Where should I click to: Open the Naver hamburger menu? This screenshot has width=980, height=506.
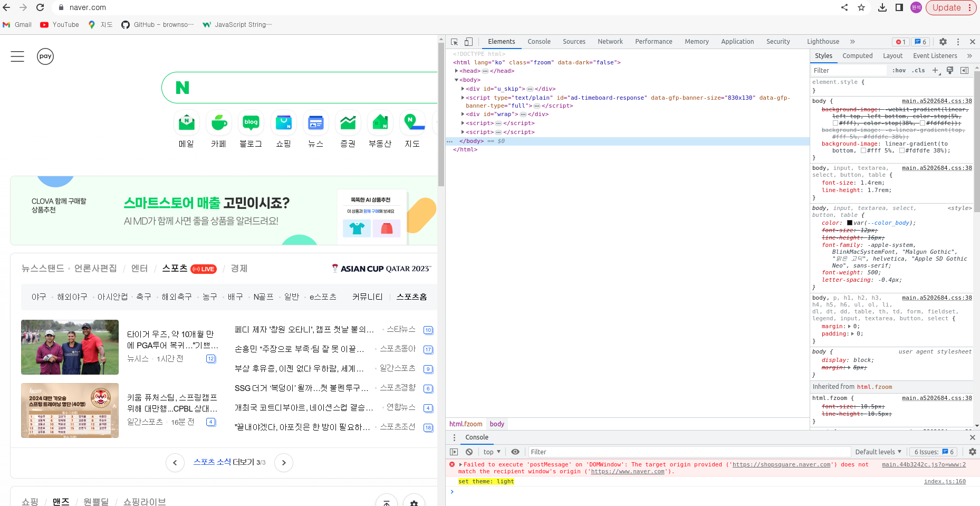tap(17, 56)
